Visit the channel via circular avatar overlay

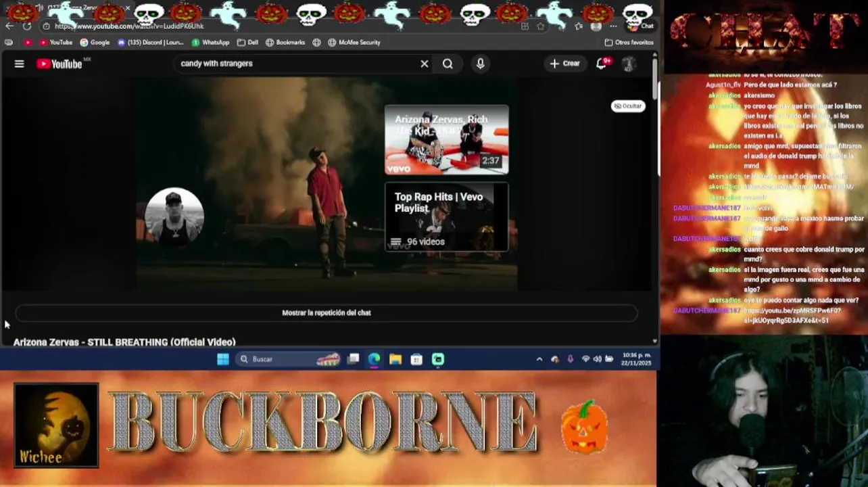tap(174, 216)
